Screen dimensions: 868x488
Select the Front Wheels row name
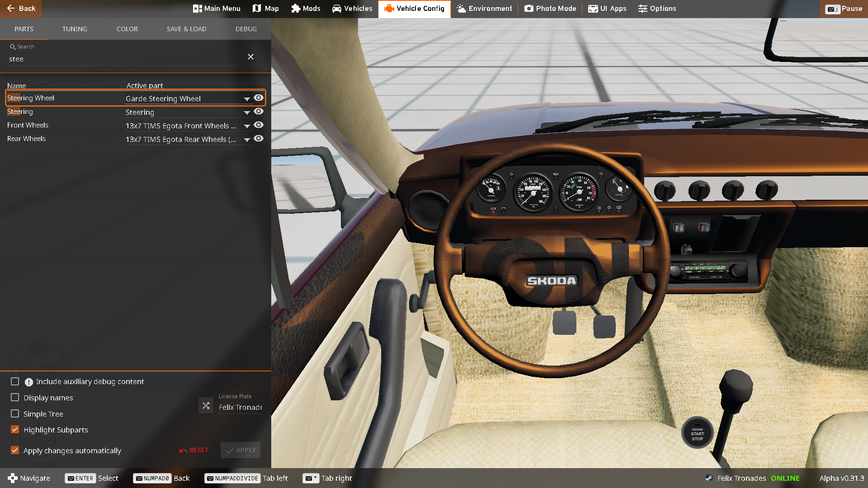click(x=28, y=125)
